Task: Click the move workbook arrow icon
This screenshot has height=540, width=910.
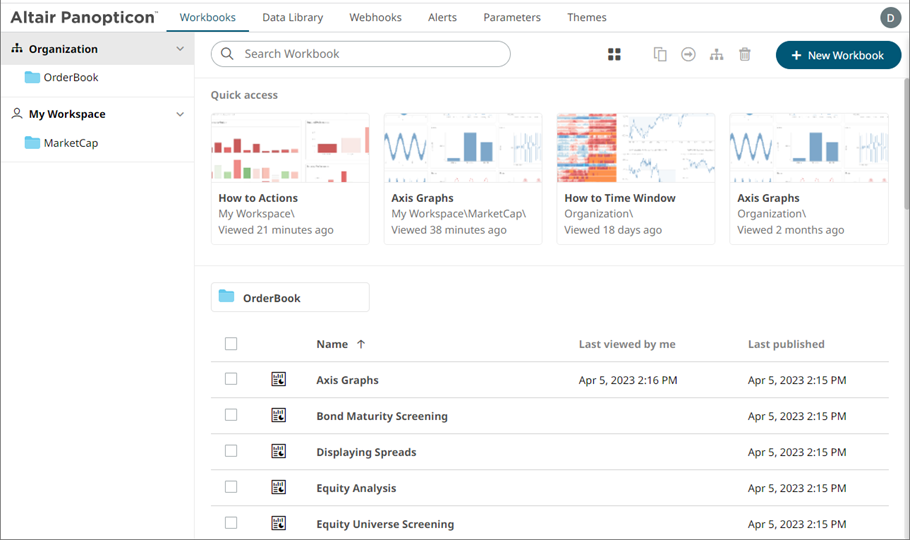Action: 688,55
